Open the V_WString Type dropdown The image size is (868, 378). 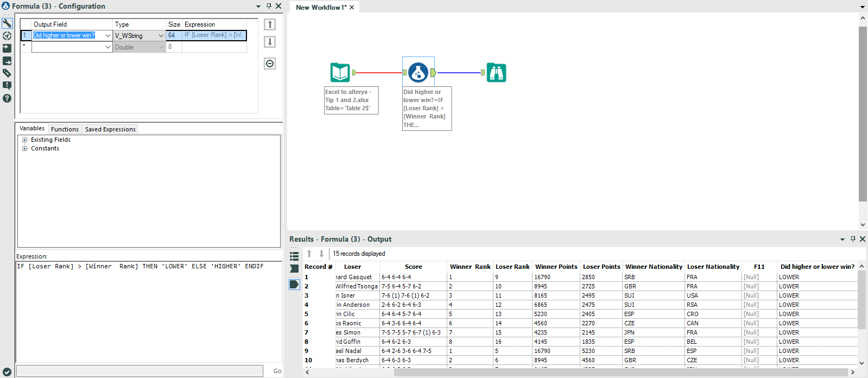(x=161, y=35)
